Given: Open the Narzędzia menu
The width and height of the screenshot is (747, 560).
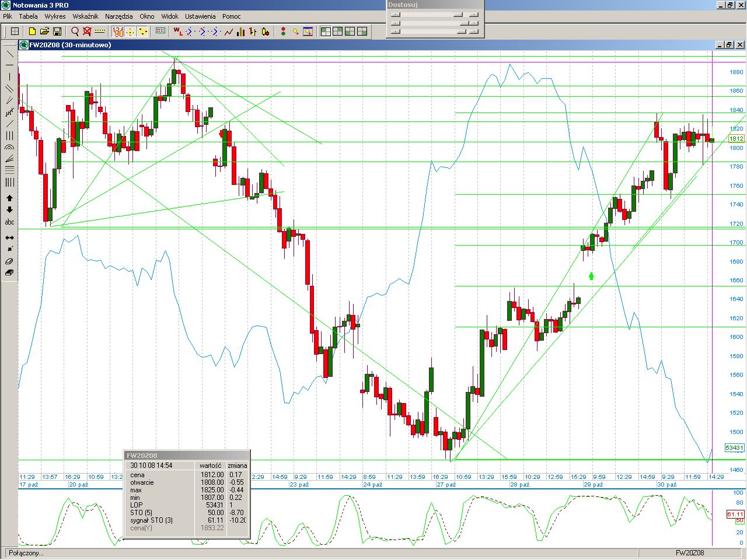Looking at the screenshot, I should click(118, 16).
